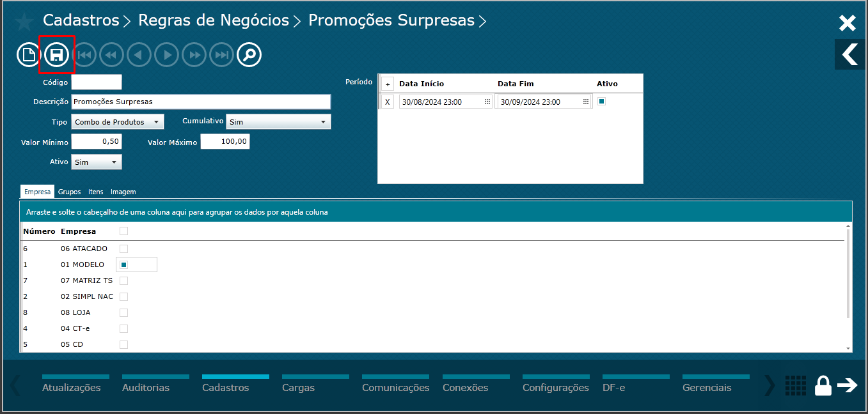This screenshot has width=868, height=414.
Task: Switch to the Imagem tab
Action: 123,192
